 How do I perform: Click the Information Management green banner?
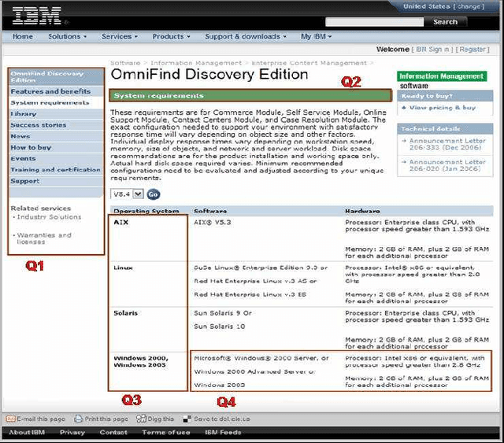pyautogui.click(x=442, y=76)
